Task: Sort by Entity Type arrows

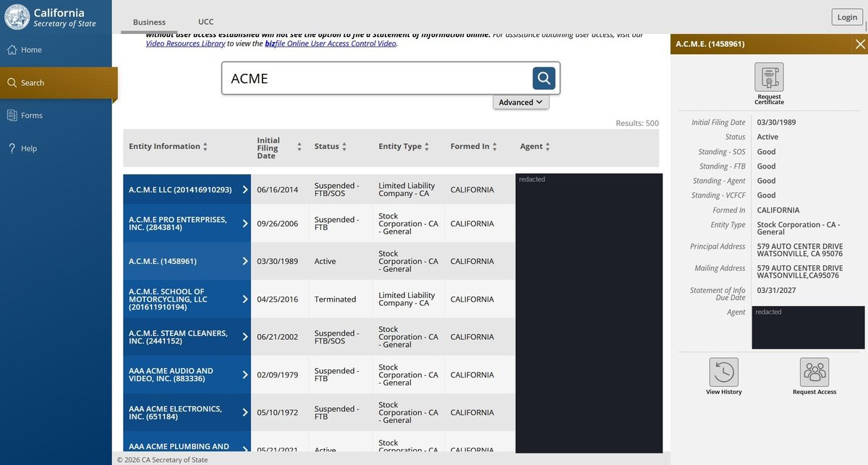Action: click(427, 147)
